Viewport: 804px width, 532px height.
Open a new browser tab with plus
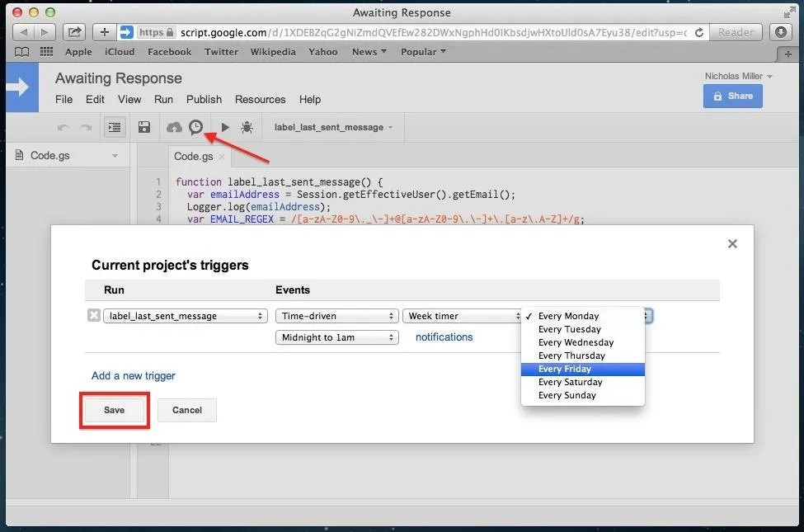coord(788,54)
